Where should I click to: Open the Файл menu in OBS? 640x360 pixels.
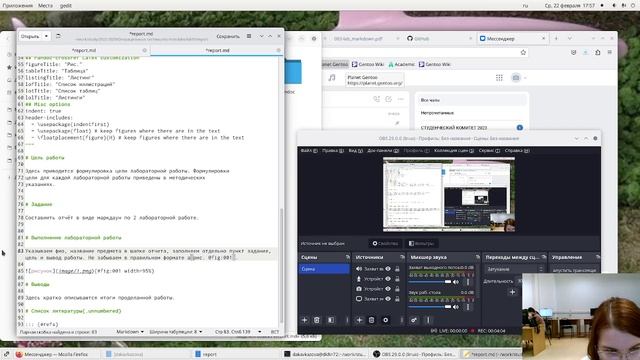coord(309,151)
